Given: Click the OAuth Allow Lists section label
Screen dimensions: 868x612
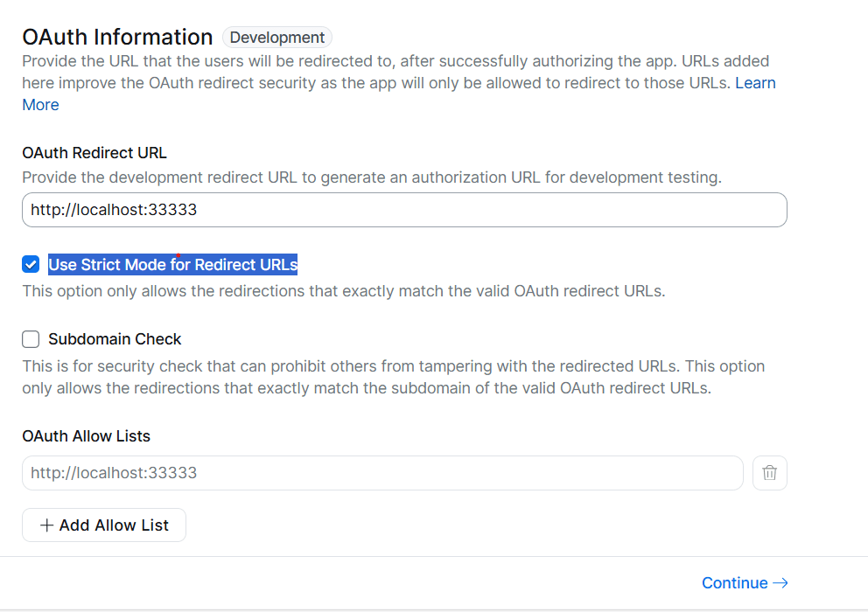Looking at the screenshot, I should pyautogui.click(x=86, y=435).
